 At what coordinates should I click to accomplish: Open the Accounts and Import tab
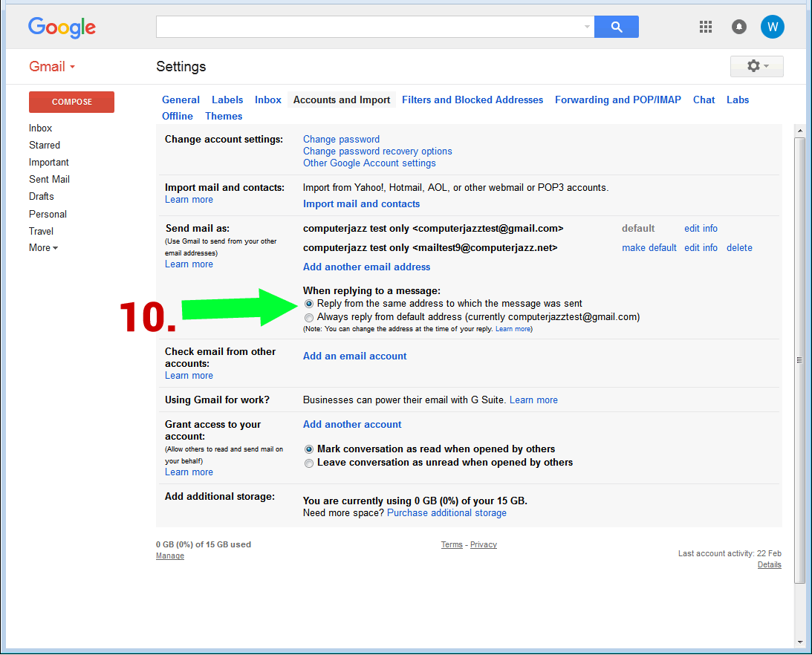pos(342,100)
